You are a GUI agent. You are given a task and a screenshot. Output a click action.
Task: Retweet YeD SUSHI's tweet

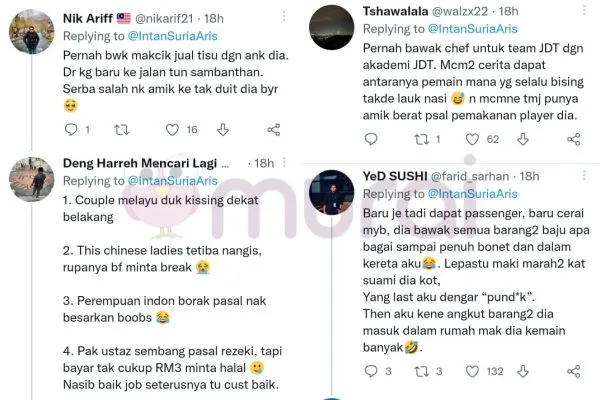[422, 371]
